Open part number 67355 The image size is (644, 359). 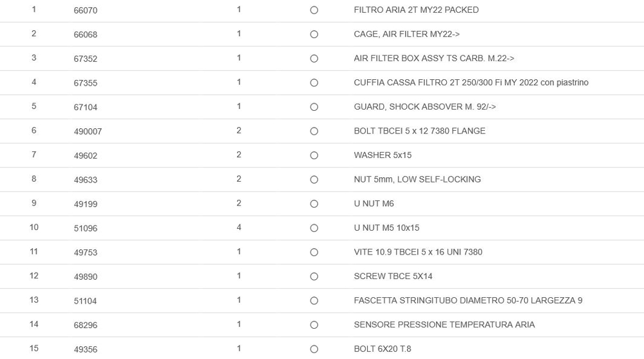point(85,83)
